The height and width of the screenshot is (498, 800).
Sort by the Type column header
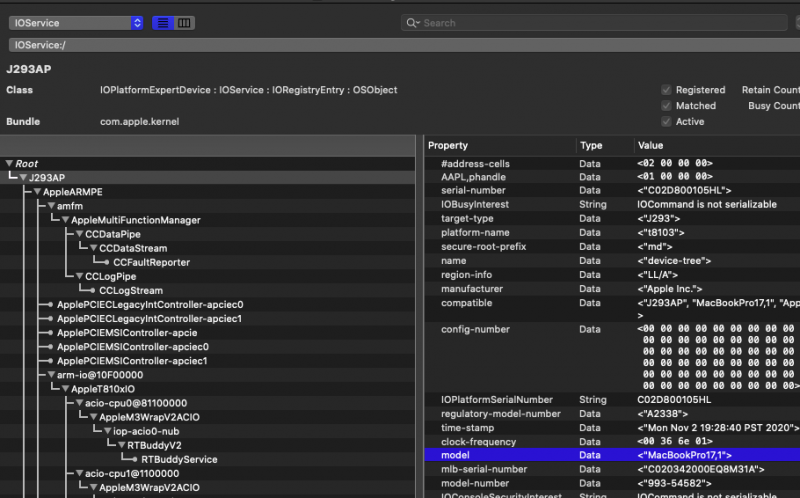click(592, 146)
